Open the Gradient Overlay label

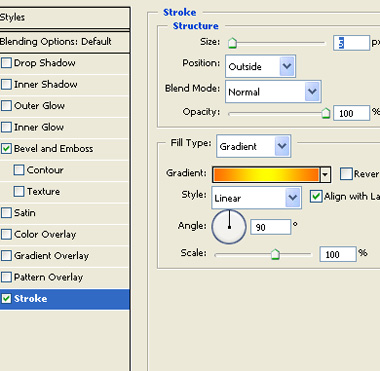click(52, 256)
